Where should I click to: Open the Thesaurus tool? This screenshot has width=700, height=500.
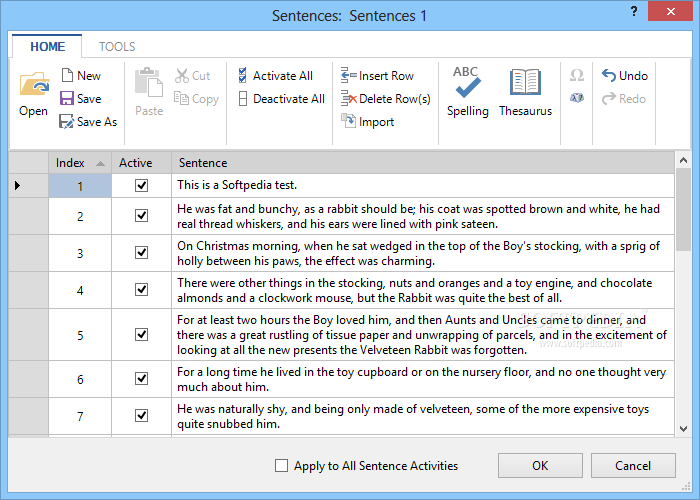point(525,92)
